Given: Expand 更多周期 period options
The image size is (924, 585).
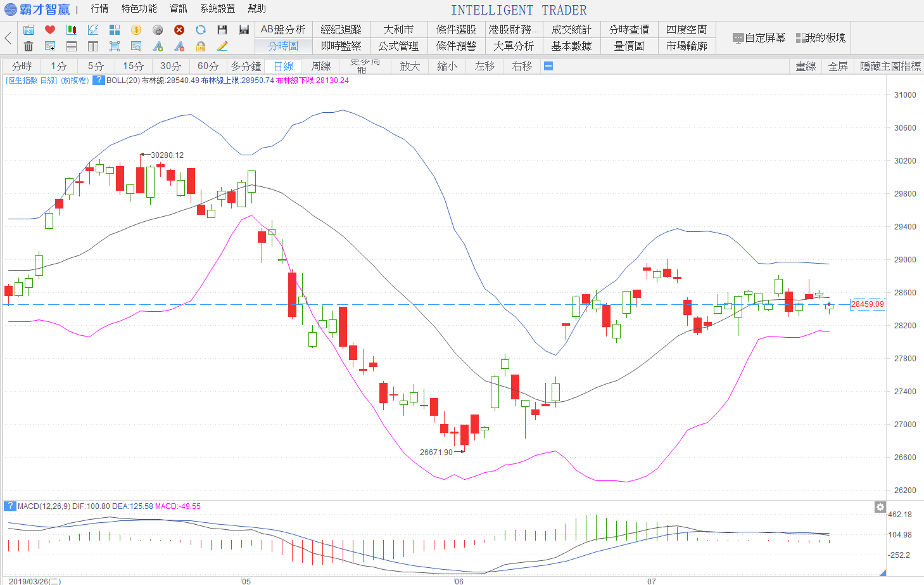Looking at the screenshot, I should [x=365, y=66].
